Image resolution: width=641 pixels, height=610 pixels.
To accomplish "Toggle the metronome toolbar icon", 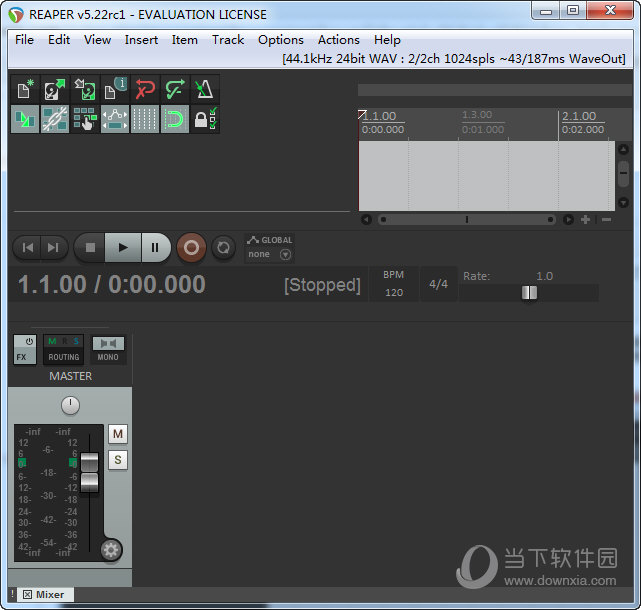I will point(205,89).
